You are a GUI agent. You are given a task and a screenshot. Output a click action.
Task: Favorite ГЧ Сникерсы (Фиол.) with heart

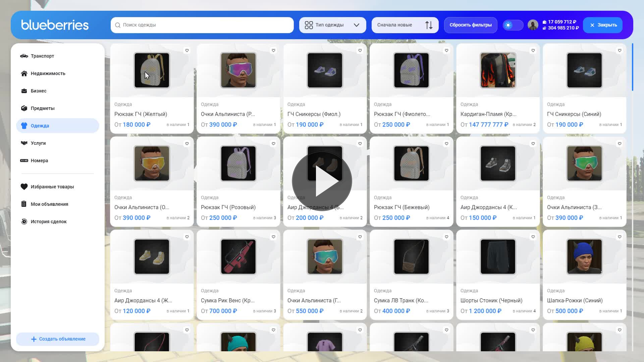click(x=360, y=51)
